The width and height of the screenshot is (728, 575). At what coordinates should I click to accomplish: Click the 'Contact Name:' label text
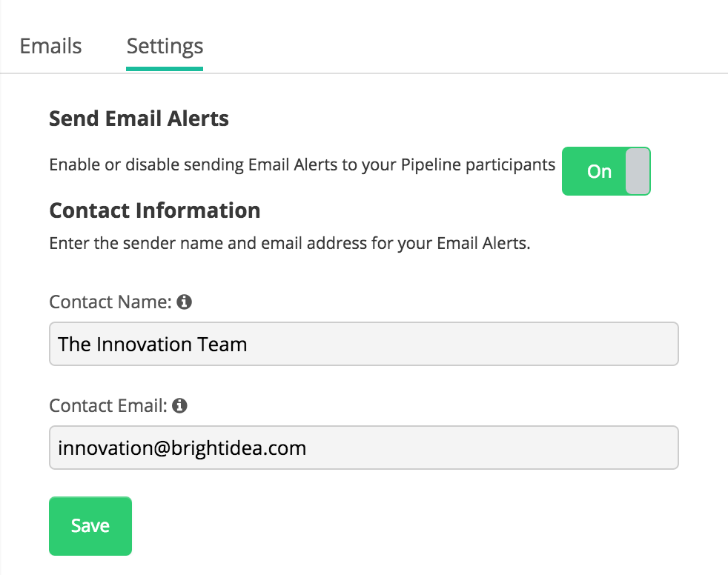click(x=110, y=302)
